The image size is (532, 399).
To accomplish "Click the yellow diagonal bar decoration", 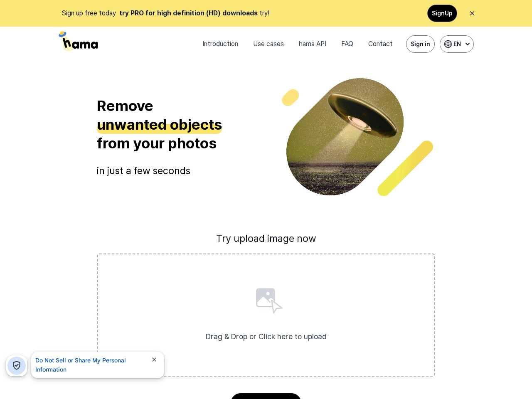I will point(405,168).
